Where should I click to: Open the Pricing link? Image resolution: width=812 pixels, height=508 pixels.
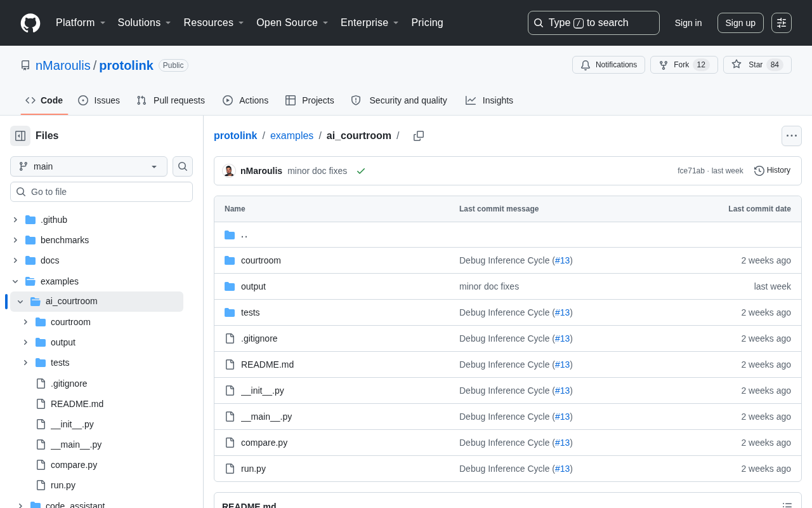click(427, 23)
